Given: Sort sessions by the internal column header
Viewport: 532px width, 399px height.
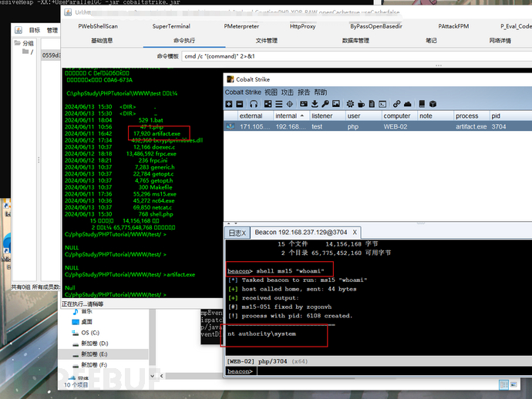Looking at the screenshot, I should point(286,116).
